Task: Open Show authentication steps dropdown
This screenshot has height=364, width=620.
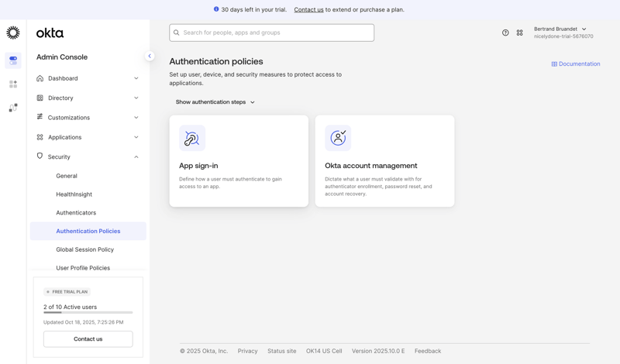Action: click(215, 102)
